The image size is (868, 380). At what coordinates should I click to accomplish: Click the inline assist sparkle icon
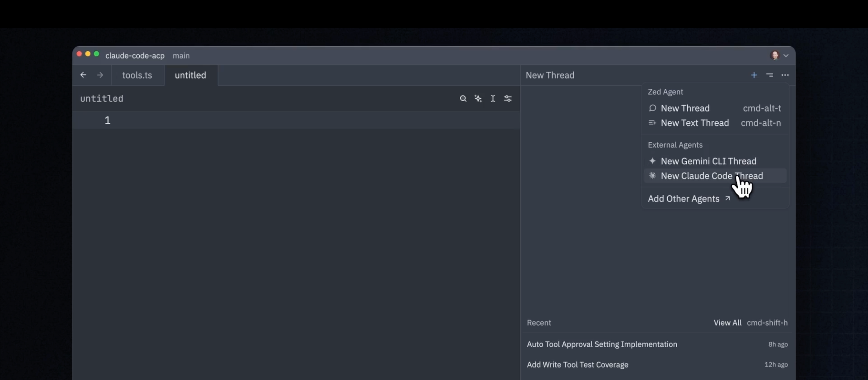(478, 99)
